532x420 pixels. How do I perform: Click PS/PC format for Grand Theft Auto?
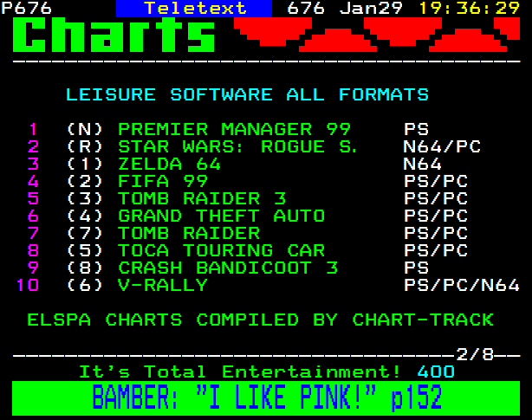coord(436,216)
